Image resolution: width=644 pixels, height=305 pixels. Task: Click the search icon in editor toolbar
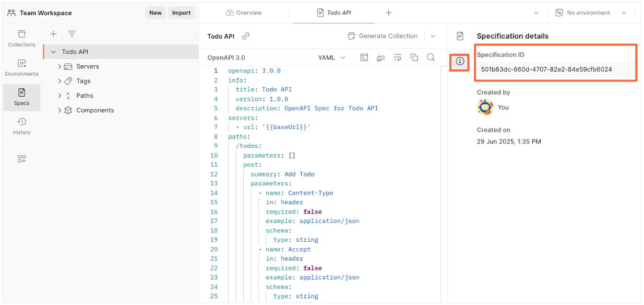431,57
